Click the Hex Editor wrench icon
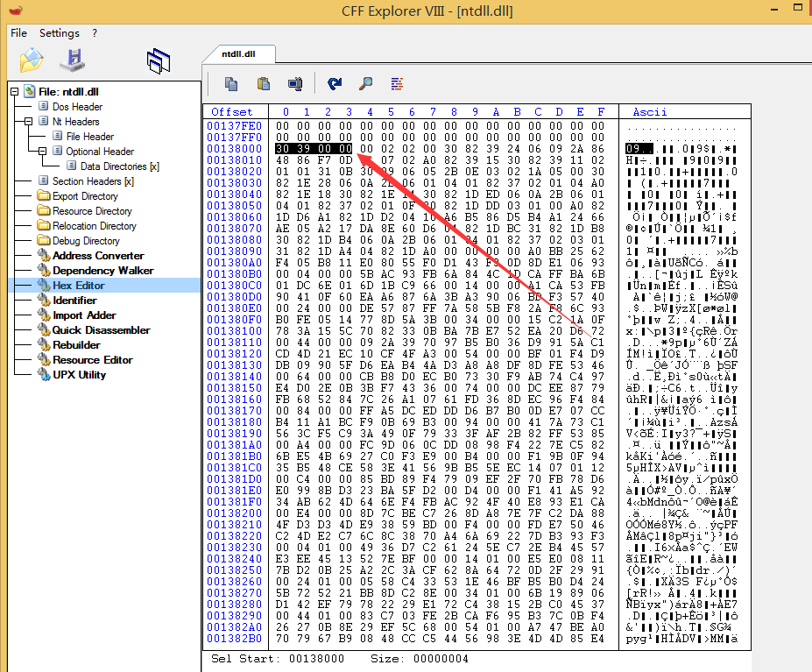Screen dimensions: 812x672 (44, 286)
